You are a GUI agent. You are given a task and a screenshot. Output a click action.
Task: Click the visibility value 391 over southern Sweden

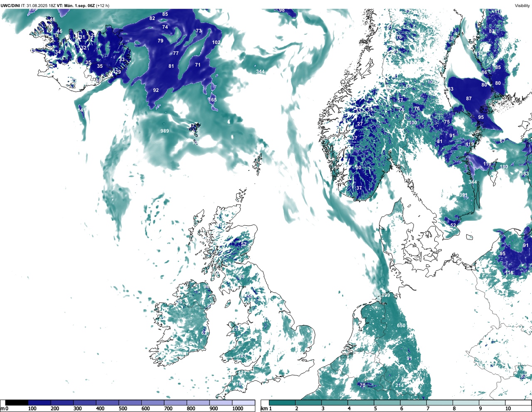click(463, 195)
